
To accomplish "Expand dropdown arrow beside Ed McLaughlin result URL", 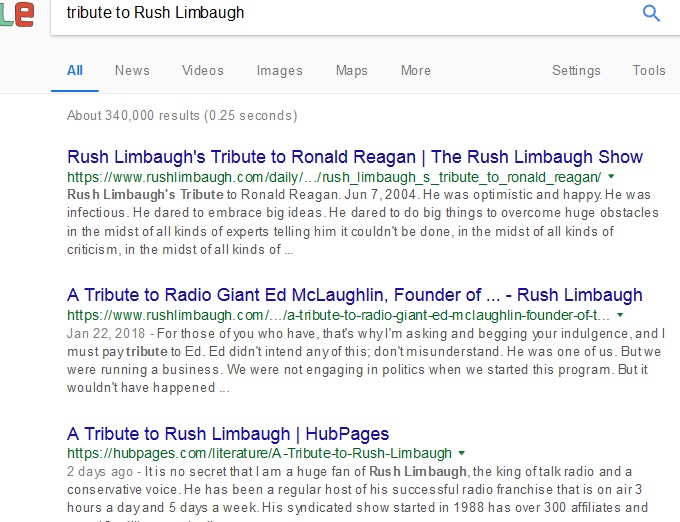I will point(620,315).
